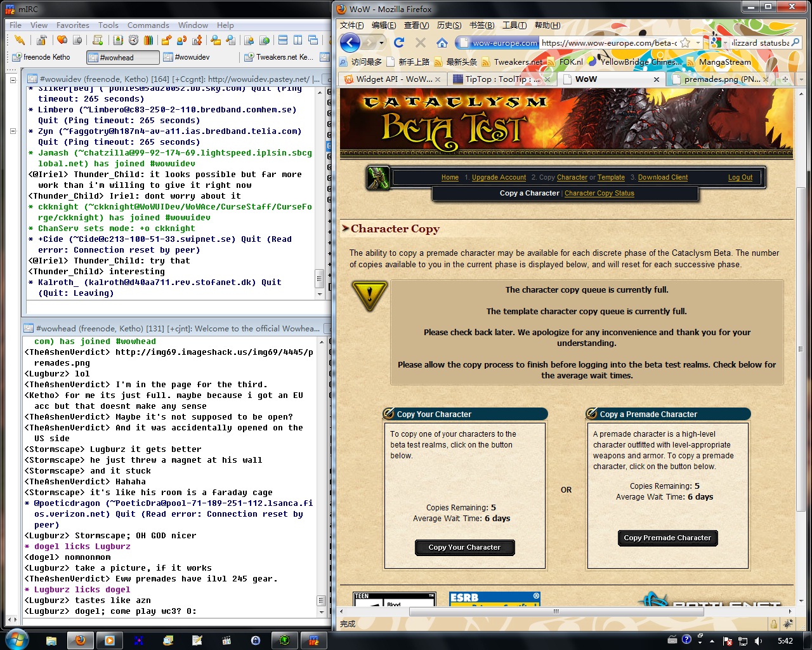Click the Windows Start orb
812x650 pixels.
(17, 640)
